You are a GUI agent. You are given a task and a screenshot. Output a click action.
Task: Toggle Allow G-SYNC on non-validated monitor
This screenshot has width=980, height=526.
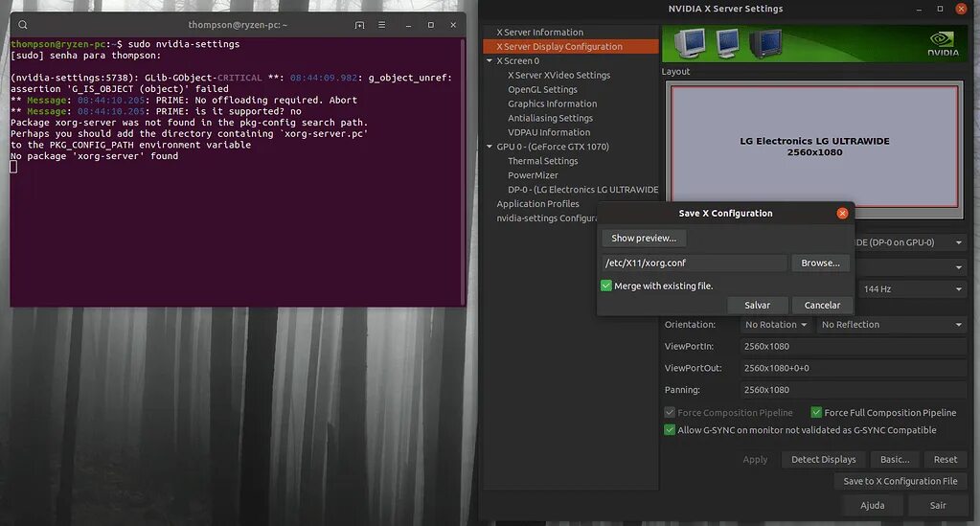(x=670, y=429)
